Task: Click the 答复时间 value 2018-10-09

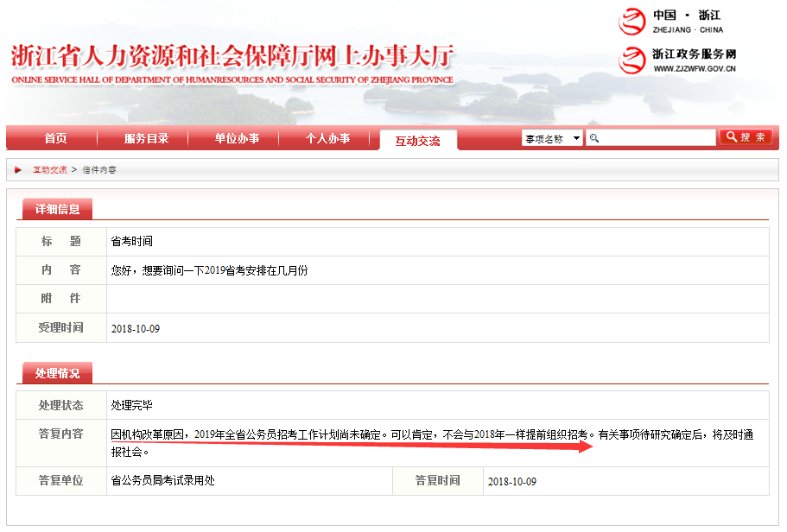Action: point(512,482)
